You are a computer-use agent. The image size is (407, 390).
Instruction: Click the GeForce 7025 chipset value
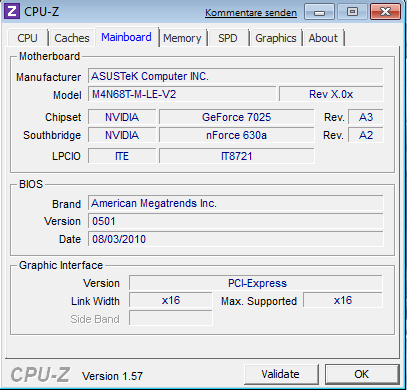pos(236,117)
